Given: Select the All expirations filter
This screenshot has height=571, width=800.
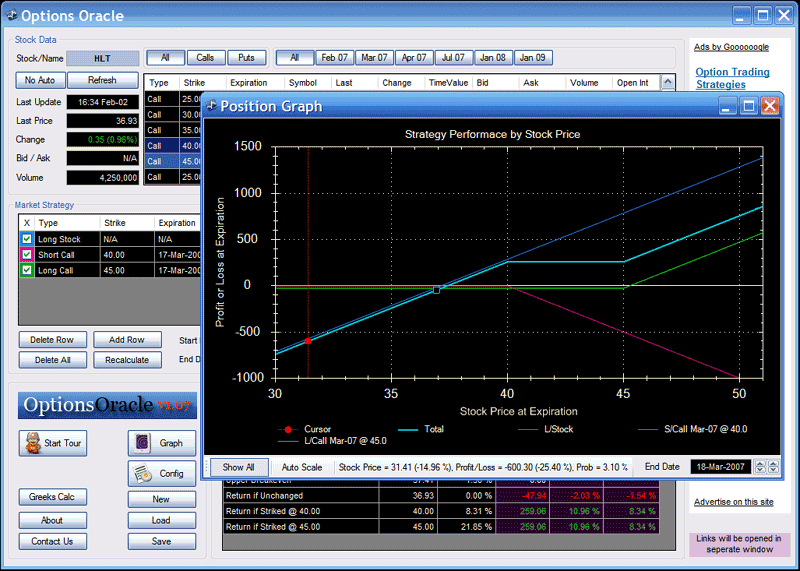Looking at the screenshot, I should (x=294, y=58).
